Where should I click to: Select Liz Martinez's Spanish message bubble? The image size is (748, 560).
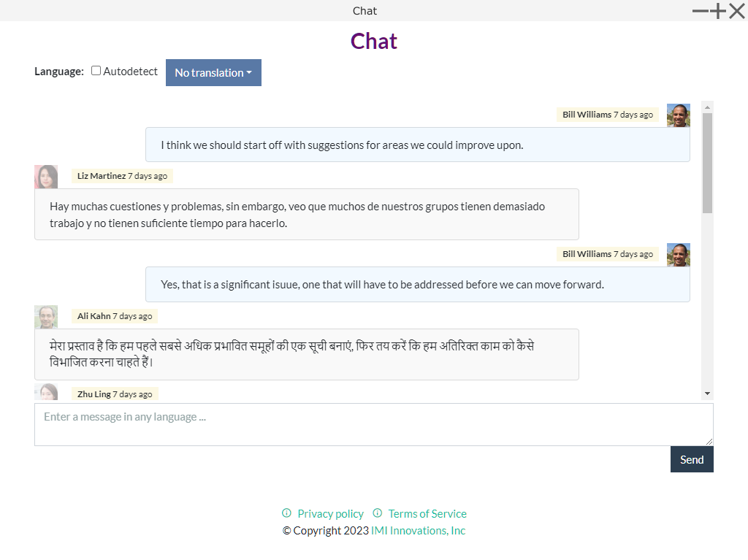306,215
